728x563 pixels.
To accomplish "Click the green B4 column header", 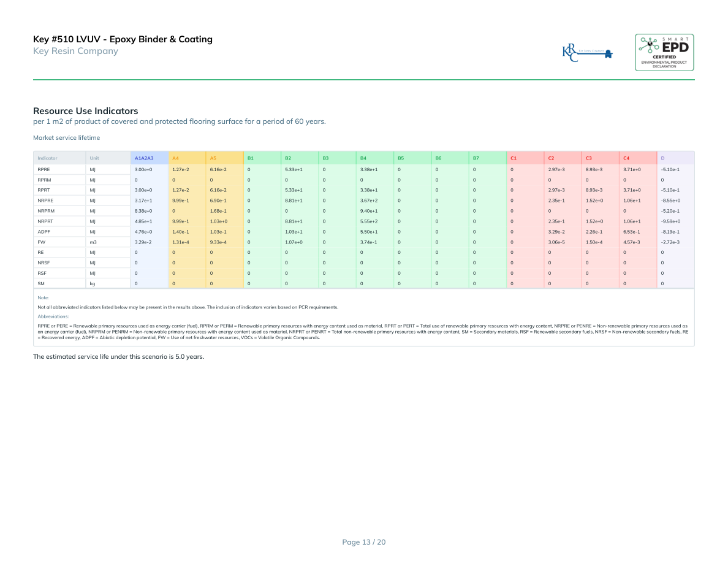I will [363, 158].
